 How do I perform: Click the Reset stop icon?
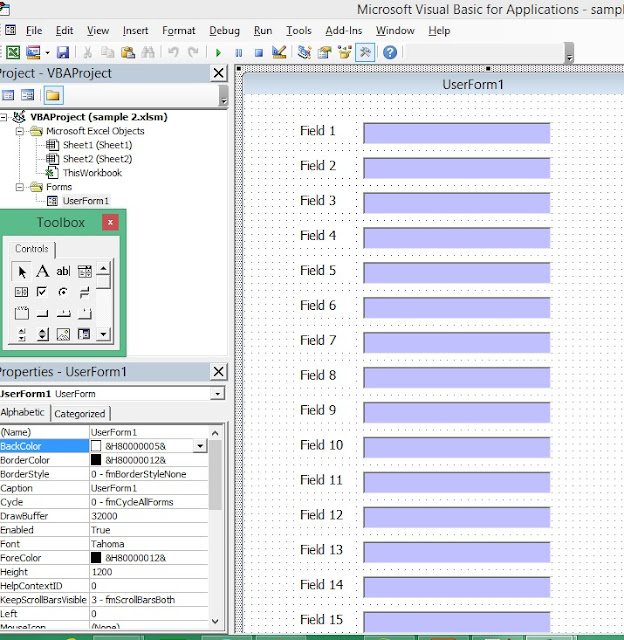(259, 53)
